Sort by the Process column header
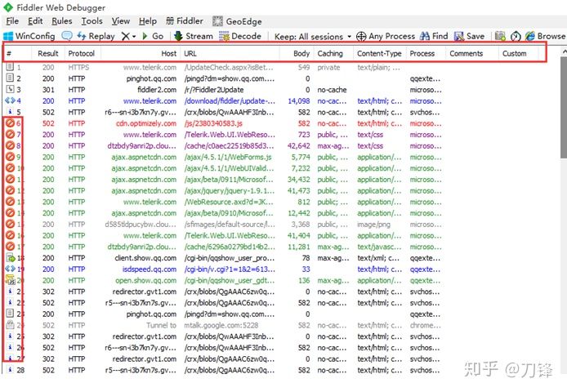Viewport: 567px width, 392px height. pos(426,54)
